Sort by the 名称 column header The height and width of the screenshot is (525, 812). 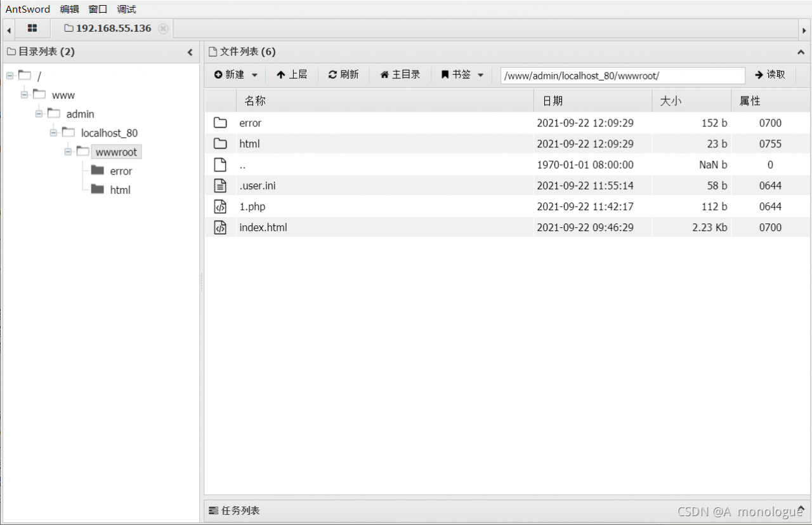coord(385,101)
